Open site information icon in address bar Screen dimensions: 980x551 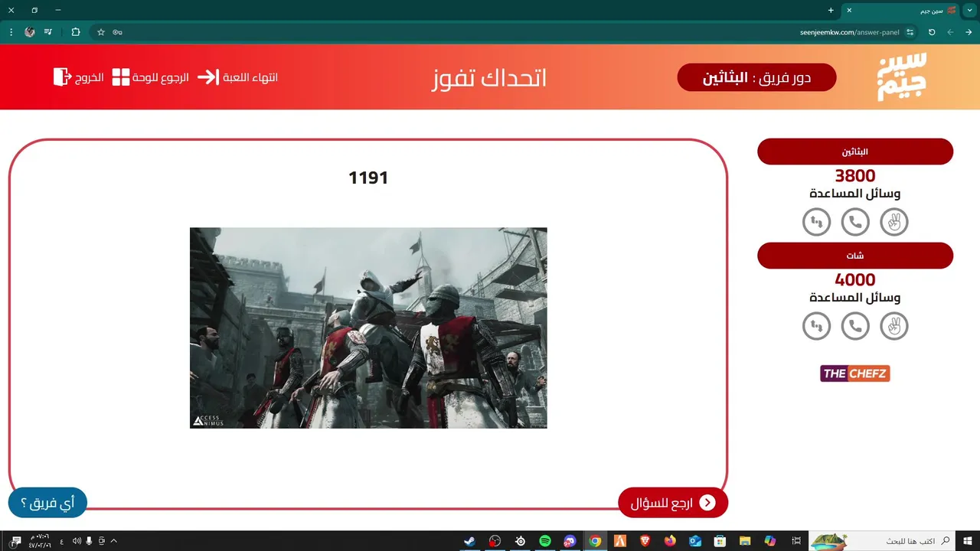(910, 32)
